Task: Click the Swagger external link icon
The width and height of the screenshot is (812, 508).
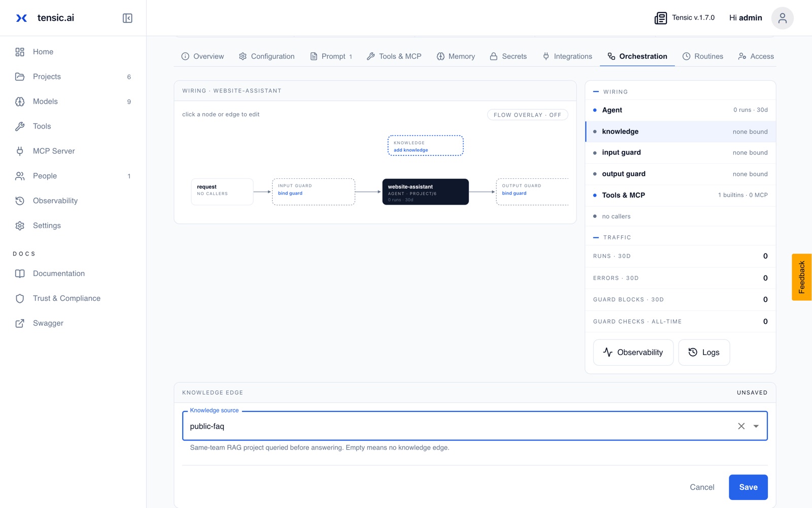Action: [x=20, y=323]
